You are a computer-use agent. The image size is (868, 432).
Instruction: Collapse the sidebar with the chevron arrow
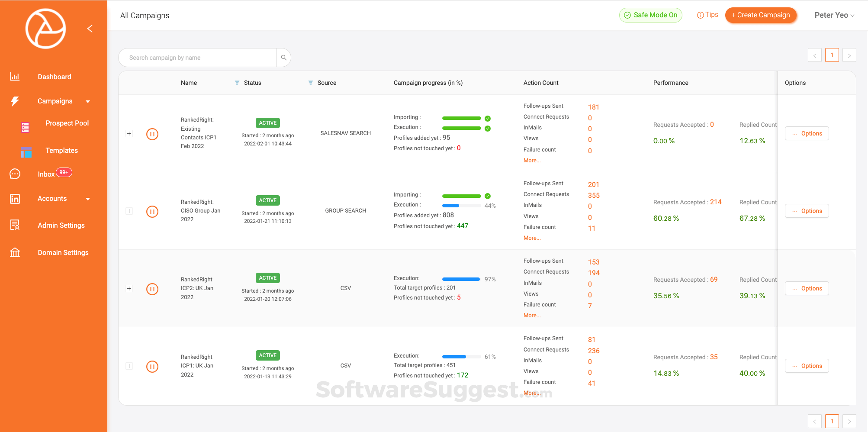click(90, 29)
